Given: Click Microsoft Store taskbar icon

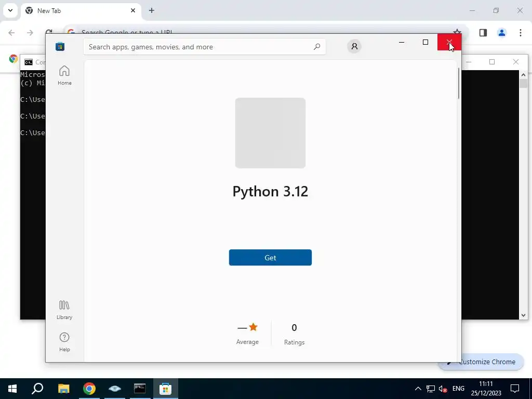Looking at the screenshot, I should (166, 389).
